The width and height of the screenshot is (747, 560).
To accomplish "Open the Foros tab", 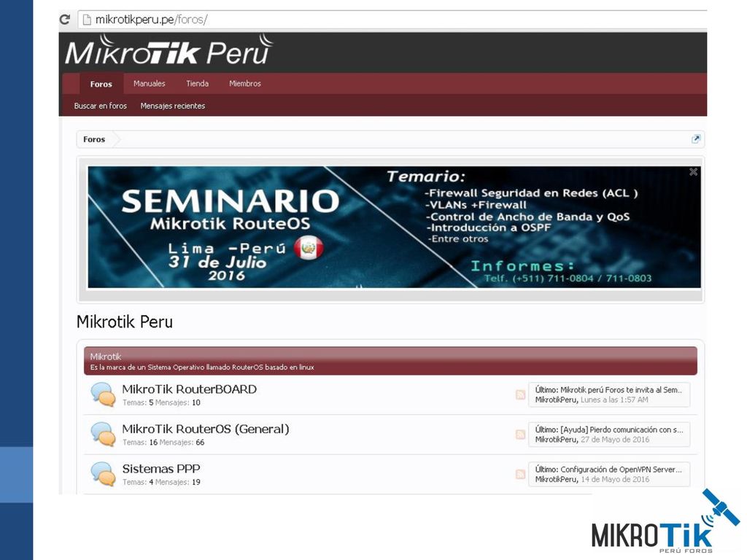I will click(x=101, y=84).
